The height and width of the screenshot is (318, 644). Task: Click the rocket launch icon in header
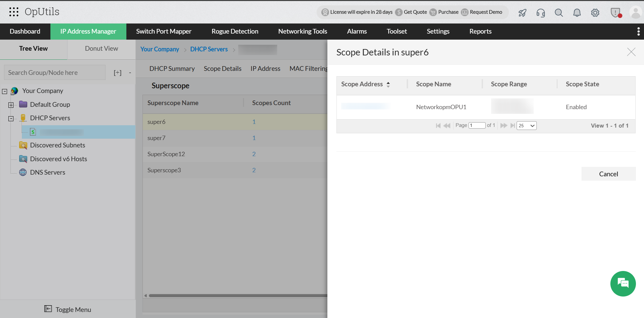522,12
